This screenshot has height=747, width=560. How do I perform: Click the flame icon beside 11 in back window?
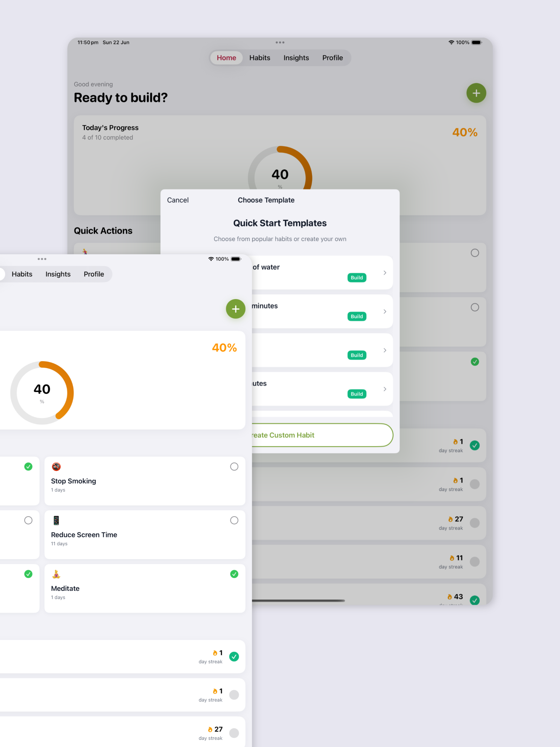451,558
